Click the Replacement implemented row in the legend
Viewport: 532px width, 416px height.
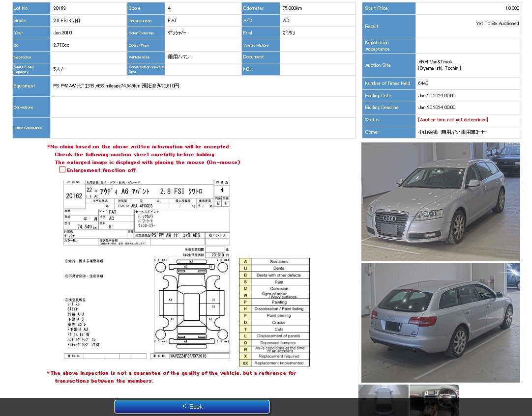(x=274, y=363)
